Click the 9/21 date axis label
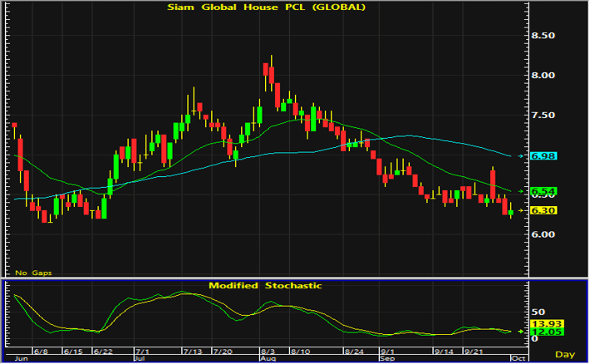The height and width of the screenshot is (364, 590). coord(474,352)
